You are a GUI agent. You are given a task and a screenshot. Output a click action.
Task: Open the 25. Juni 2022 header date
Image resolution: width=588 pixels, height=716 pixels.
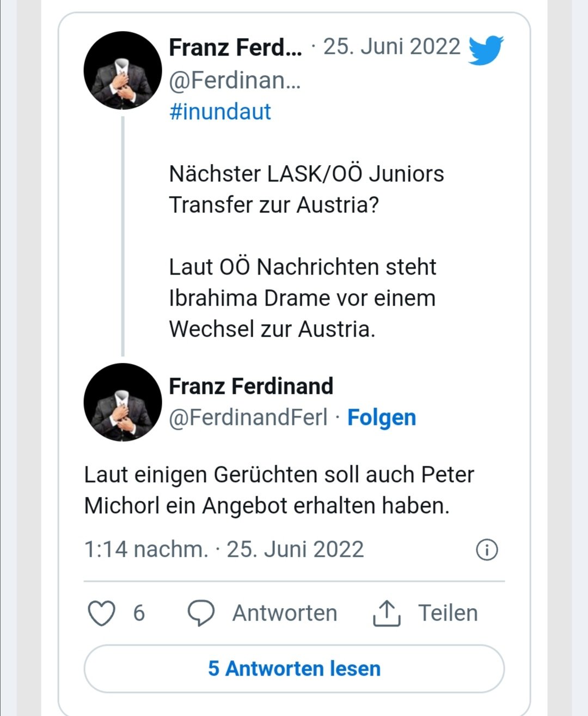pos(392,47)
